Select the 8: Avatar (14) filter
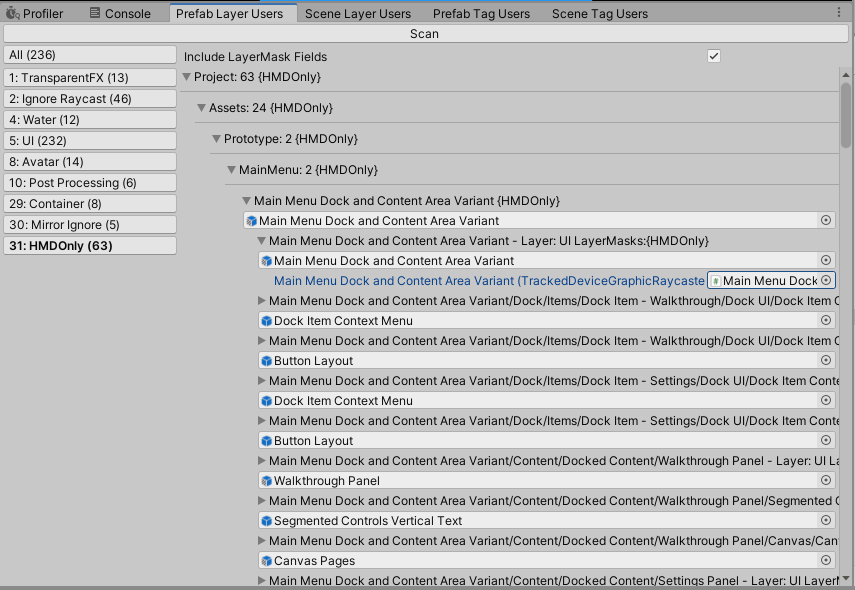 90,161
